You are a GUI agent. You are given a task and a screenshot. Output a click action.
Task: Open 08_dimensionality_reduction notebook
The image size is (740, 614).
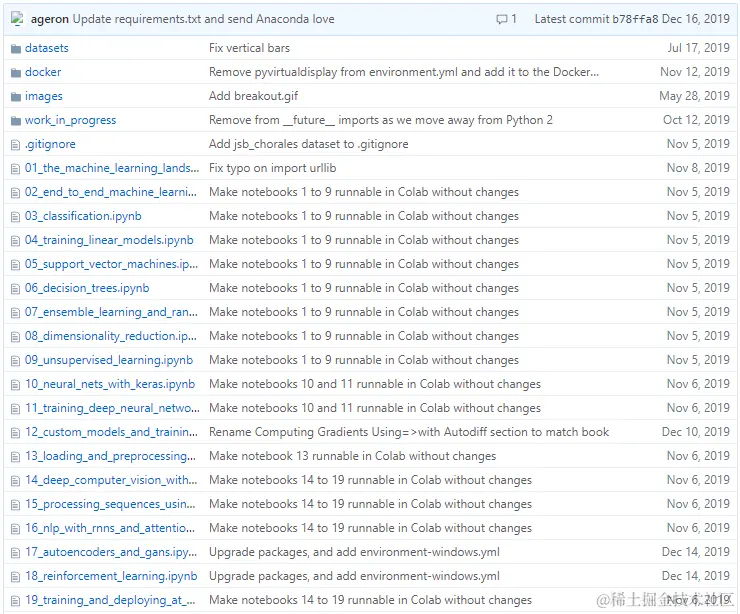(111, 336)
